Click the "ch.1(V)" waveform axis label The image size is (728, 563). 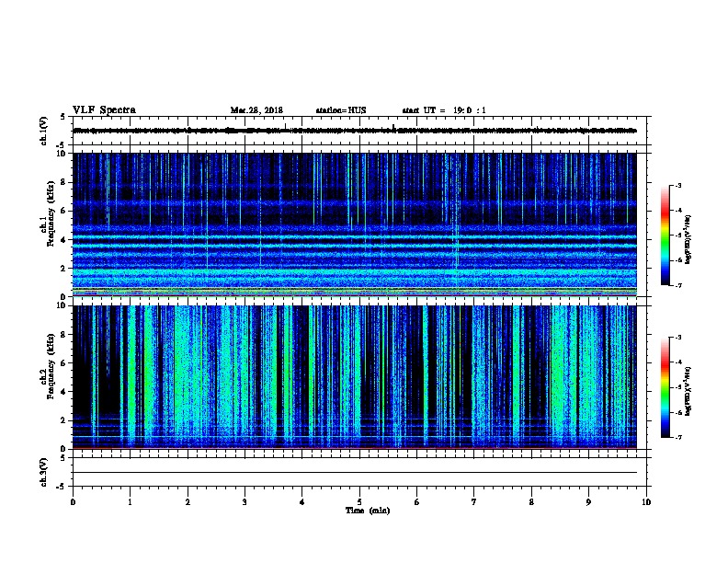click(43, 131)
